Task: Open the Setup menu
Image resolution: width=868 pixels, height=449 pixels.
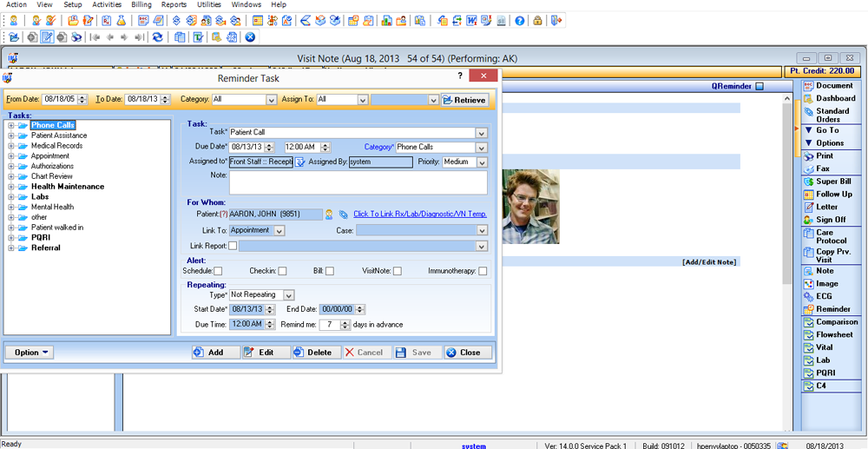Action: coord(73,4)
